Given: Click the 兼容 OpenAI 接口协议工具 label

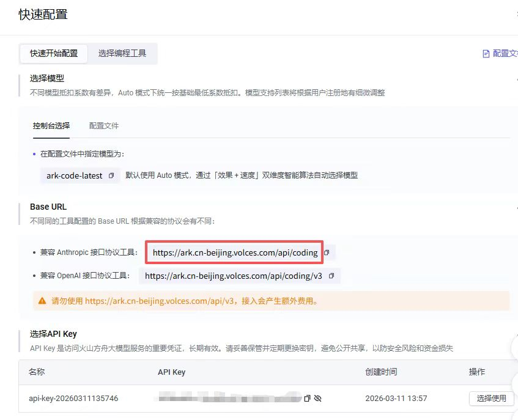Looking at the screenshot, I should tap(85, 276).
